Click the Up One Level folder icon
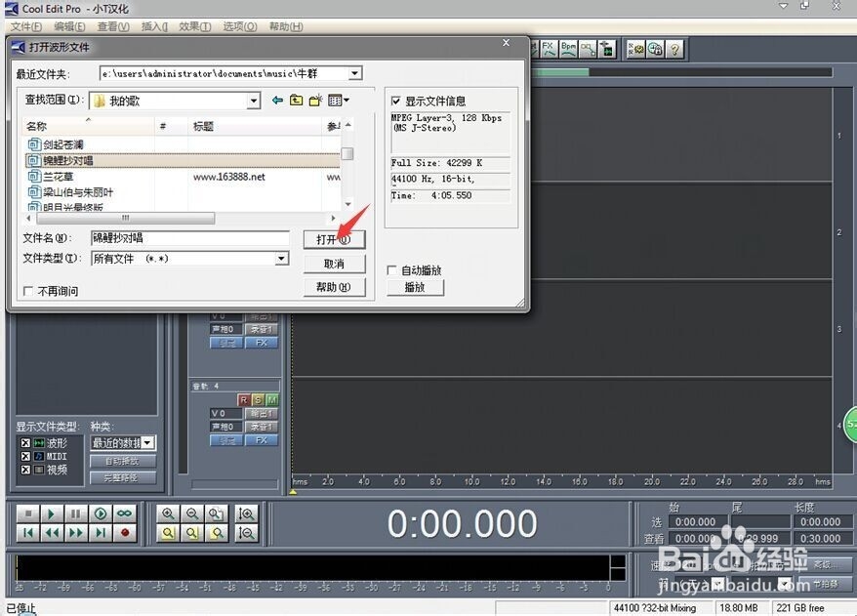Screen dimensions: 857x616 (296, 100)
